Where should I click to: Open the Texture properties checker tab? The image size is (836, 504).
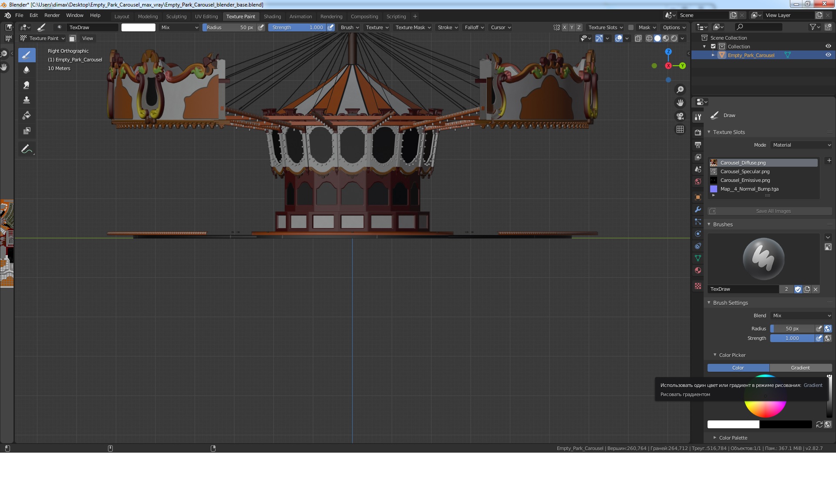click(x=698, y=286)
